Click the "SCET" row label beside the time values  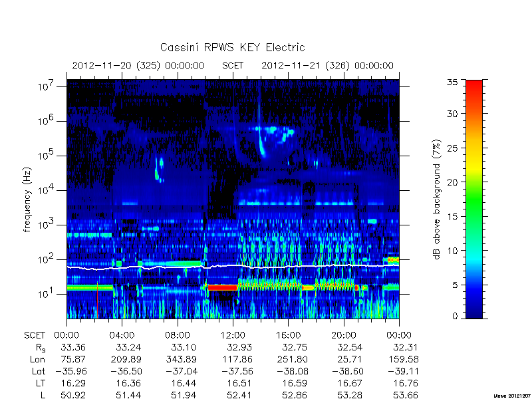click(35, 336)
